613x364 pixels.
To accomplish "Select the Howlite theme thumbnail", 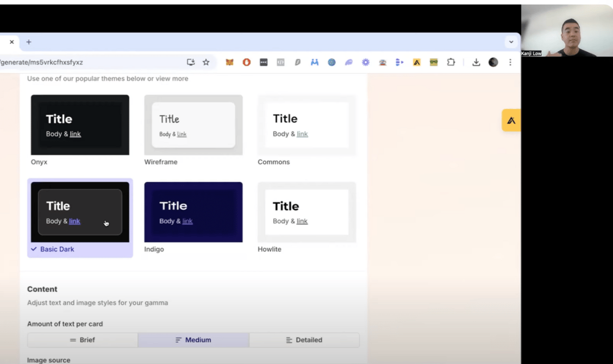I will (x=307, y=212).
